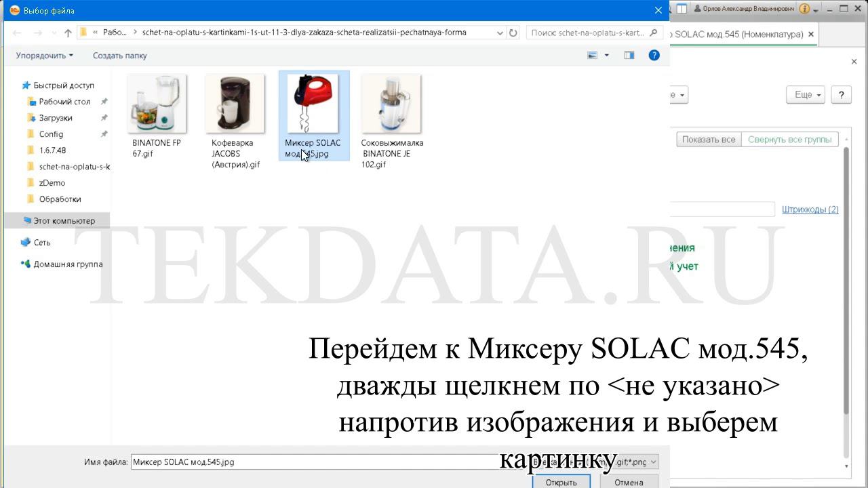Close the 1C form panel with X

[854, 62]
